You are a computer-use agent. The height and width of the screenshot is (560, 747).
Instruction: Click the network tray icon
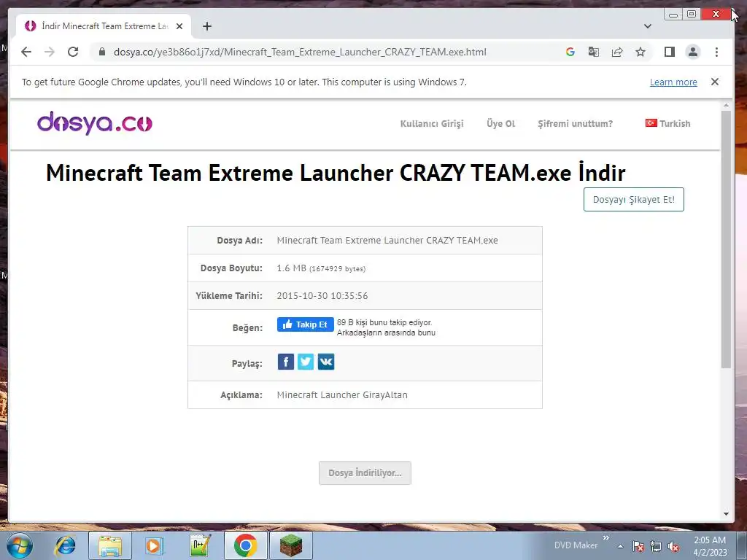[x=656, y=546]
